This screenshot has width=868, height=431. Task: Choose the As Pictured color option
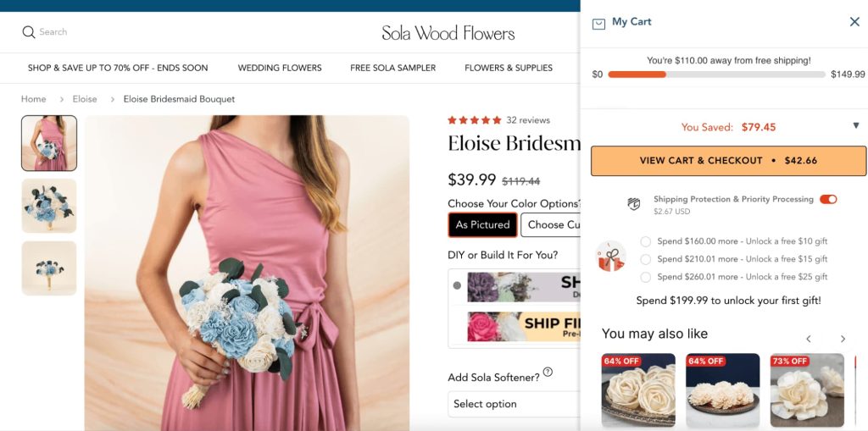pyautogui.click(x=482, y=224)
